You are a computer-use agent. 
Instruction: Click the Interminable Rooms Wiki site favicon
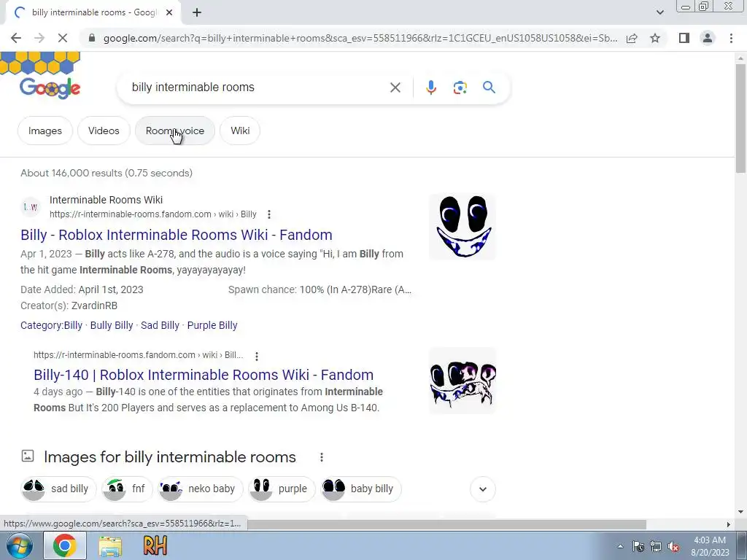(31, 206)
